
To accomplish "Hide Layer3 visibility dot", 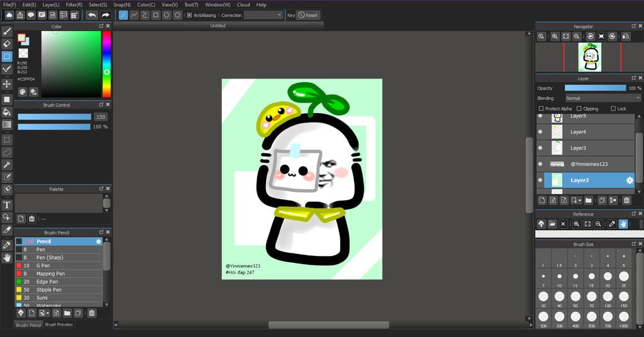I will pos(540,148).
